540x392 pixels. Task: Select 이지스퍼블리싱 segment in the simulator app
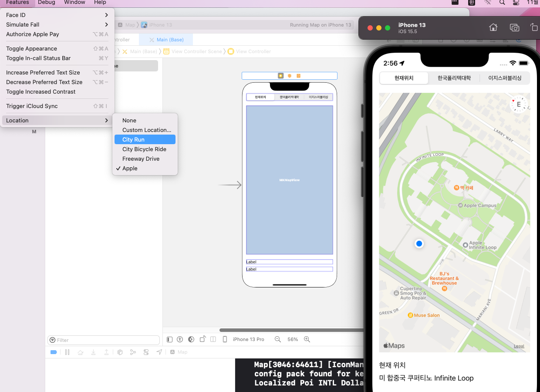coord(505,78)
